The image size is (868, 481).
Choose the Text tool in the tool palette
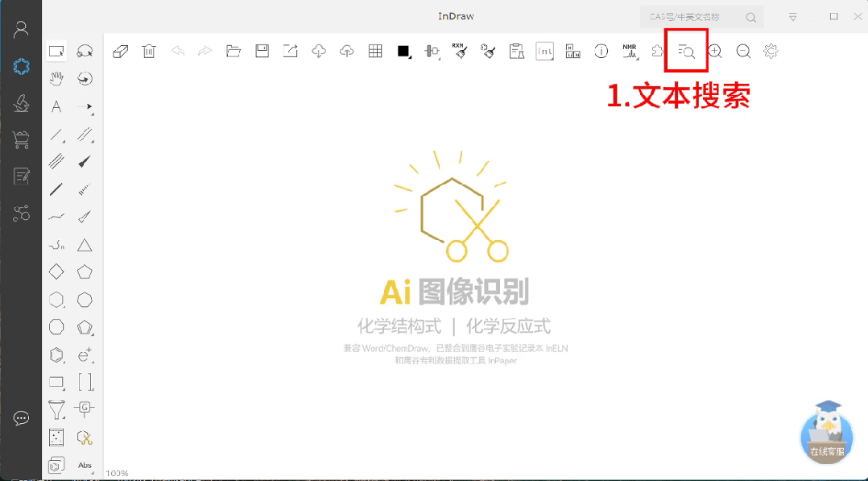56,106
